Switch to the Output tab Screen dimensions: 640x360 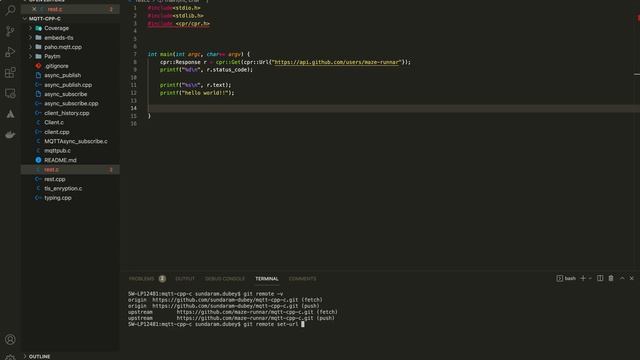[x=185, y=279]
